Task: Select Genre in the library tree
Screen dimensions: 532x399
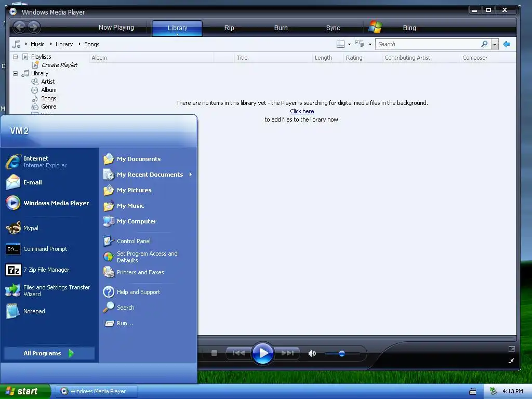Action: [48, 107]
